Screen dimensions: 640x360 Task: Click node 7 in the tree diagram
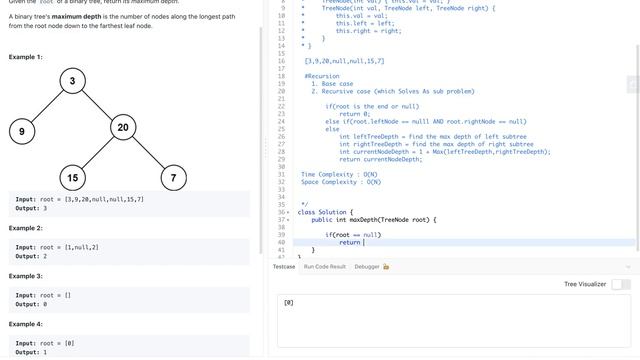(173, 178)
